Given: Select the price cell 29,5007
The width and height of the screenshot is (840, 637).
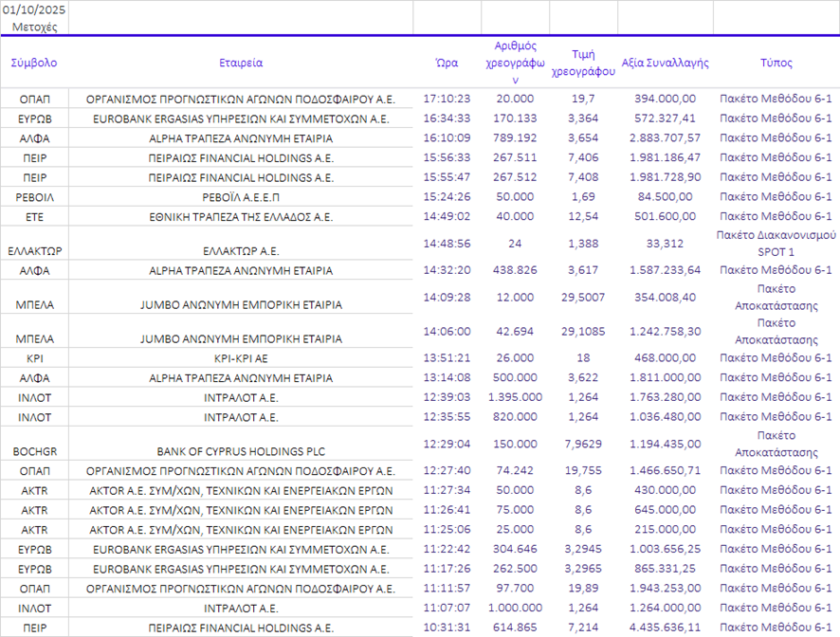Looking at the screenshot, I should 583,297.
